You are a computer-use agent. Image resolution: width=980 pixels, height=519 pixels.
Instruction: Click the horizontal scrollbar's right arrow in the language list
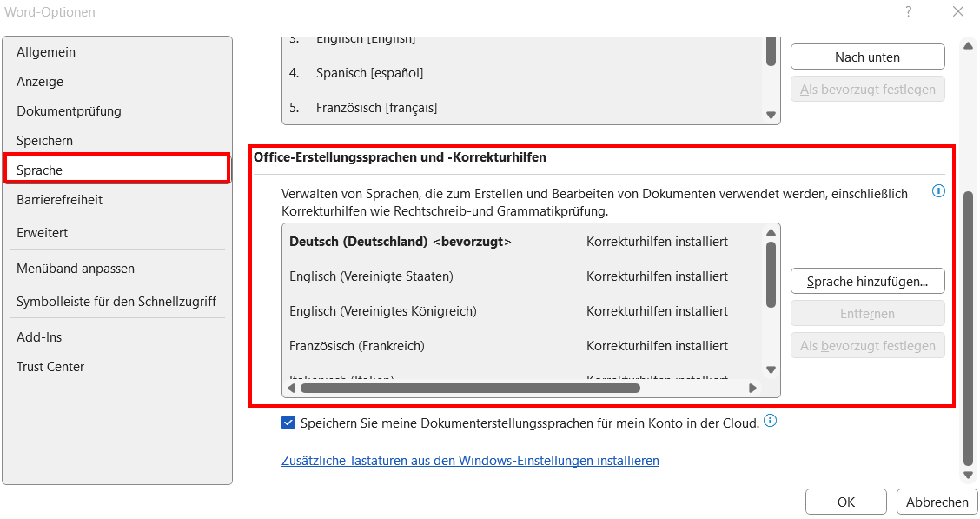[x=752, y=388]
